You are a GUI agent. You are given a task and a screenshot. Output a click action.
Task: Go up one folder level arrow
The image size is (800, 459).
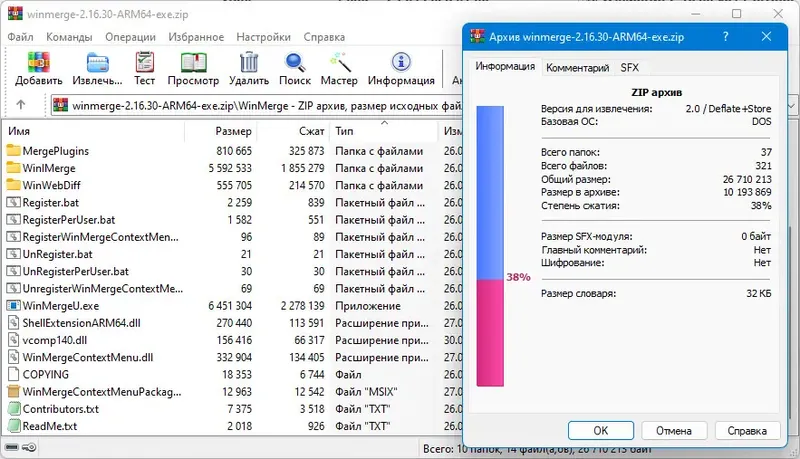point(20,105)
